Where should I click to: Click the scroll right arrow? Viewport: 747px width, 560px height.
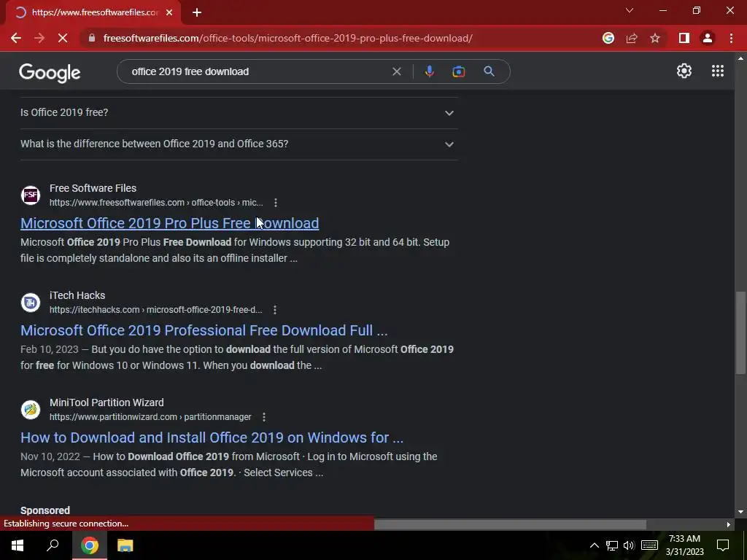click(729, 525)
